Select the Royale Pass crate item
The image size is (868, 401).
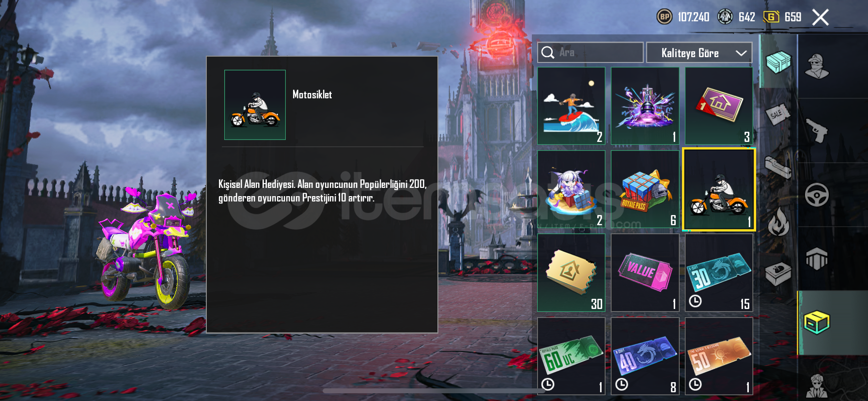[645, 189]
